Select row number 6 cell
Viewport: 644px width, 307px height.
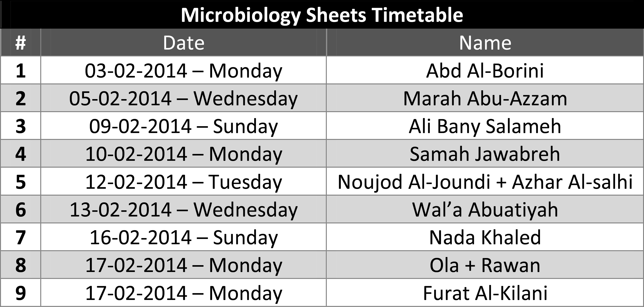20,209
